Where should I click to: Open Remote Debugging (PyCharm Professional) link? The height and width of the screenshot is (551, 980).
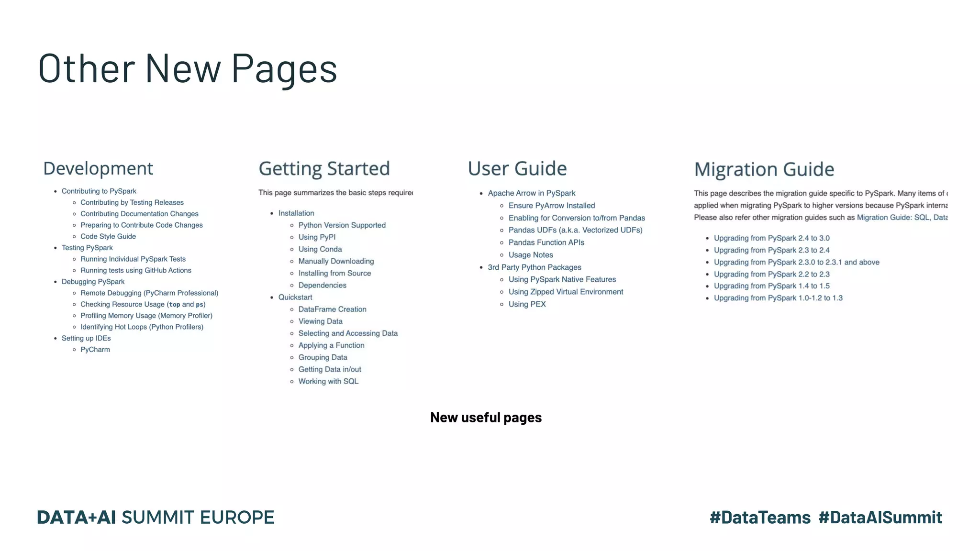149,293
